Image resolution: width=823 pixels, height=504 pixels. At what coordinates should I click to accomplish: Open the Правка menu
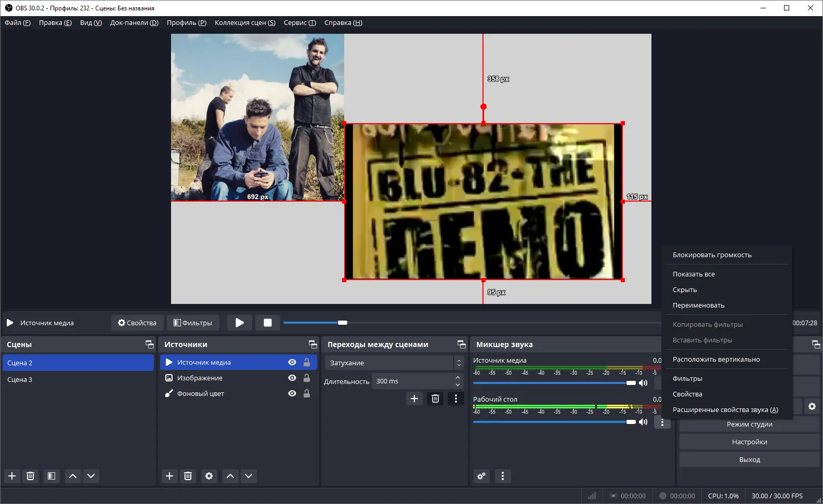[x=55, y=23]
